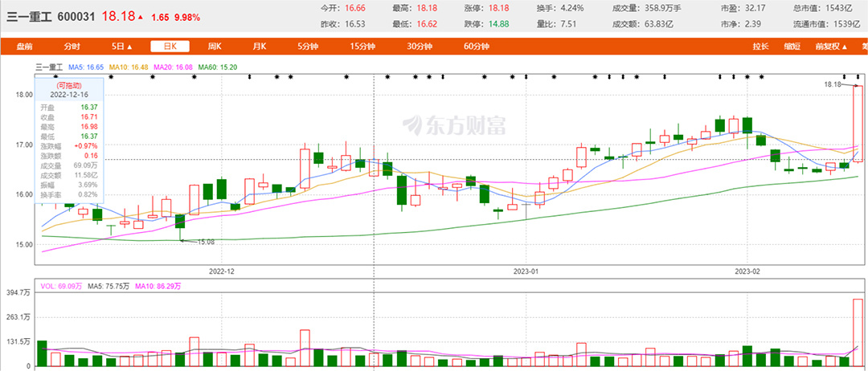Click the 2022-12 date axis label
Image resolution: width=868 pixels, height=371 pixels.
pyautogui.click(x=222, y=271)
